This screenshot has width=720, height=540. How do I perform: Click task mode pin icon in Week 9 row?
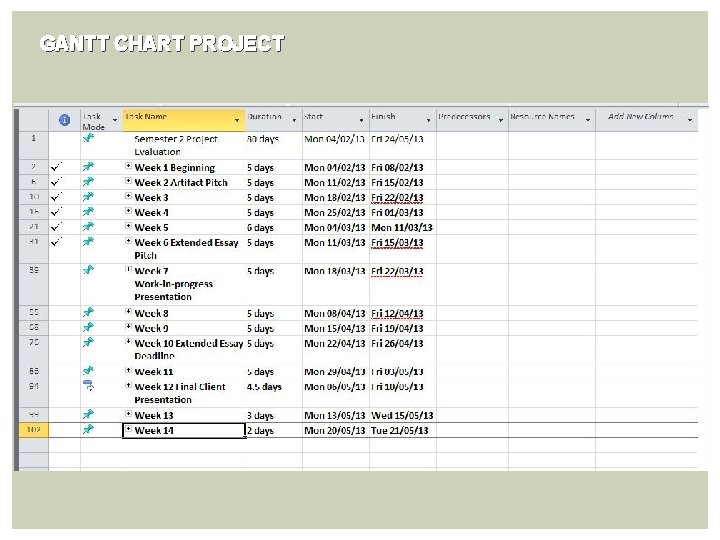click(88, 327)
